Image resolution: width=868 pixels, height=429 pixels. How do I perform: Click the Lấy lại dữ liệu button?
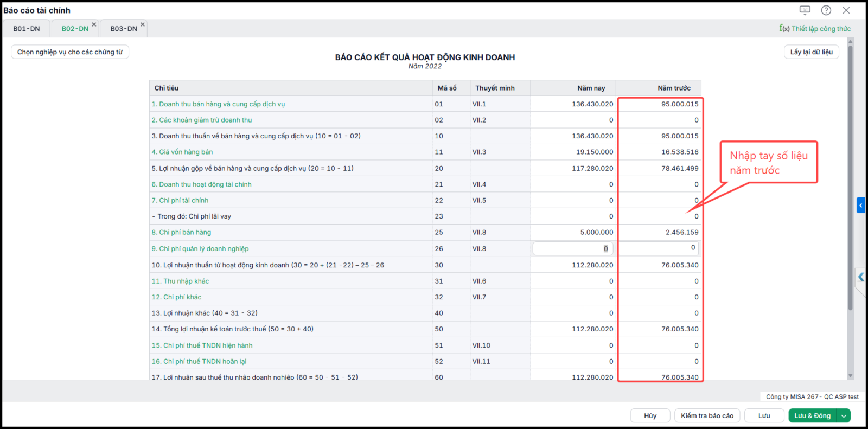coord(812,52)
